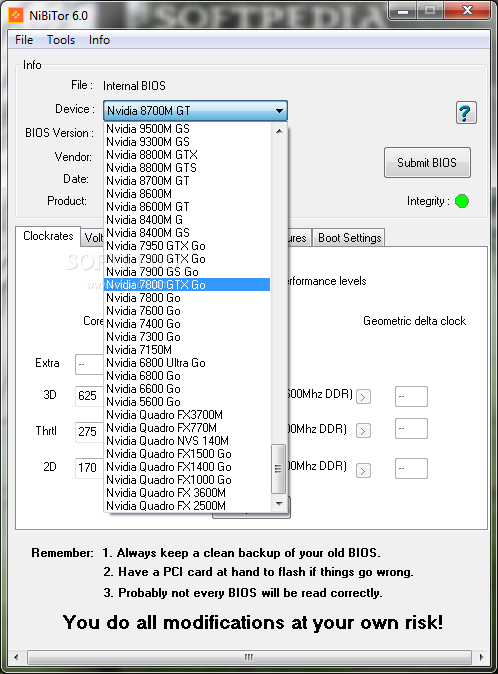Choose Nvidia 8800M GTX device
This screenshot has width=498, height=674.
tap(187, 155)
